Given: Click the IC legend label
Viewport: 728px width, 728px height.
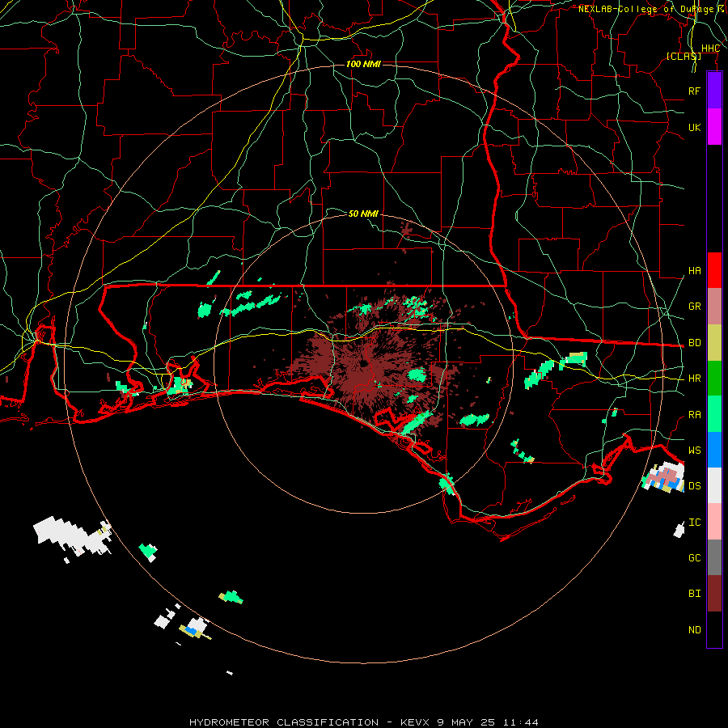Looking at the screenshot, I should tap(694, 523).
